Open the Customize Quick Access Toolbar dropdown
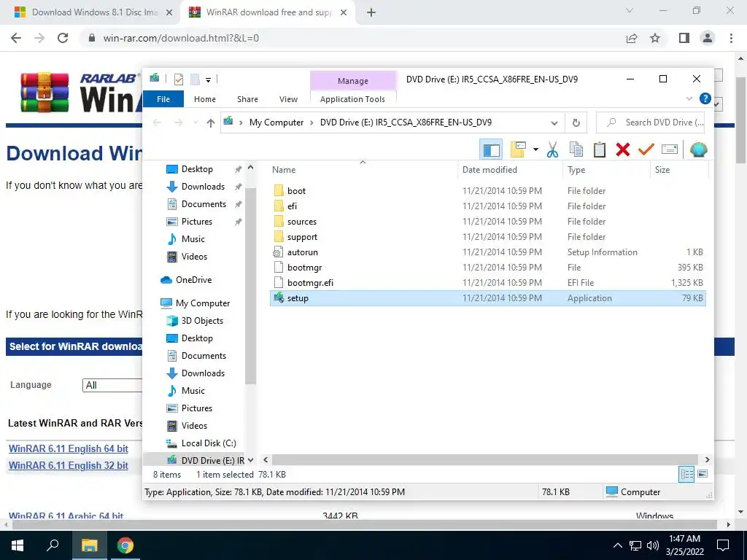Image resolution: width=747 pixels, height=560 pixels. tap(208, 79)
